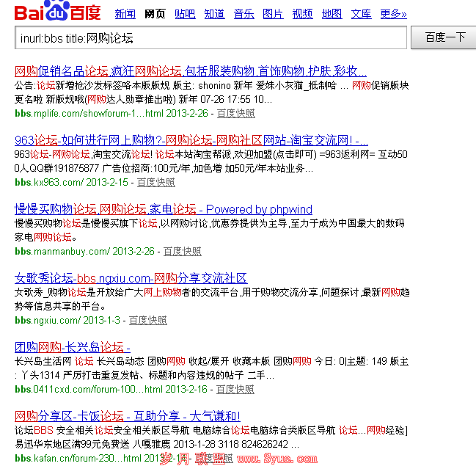Open the 女歌秀论坛 bbs.ngxiu.com result

(131, 278)
